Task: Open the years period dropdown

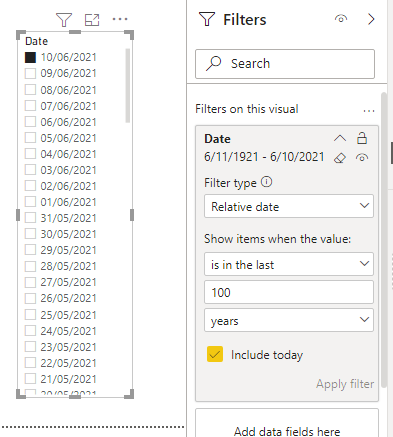Action: point(289,320)
